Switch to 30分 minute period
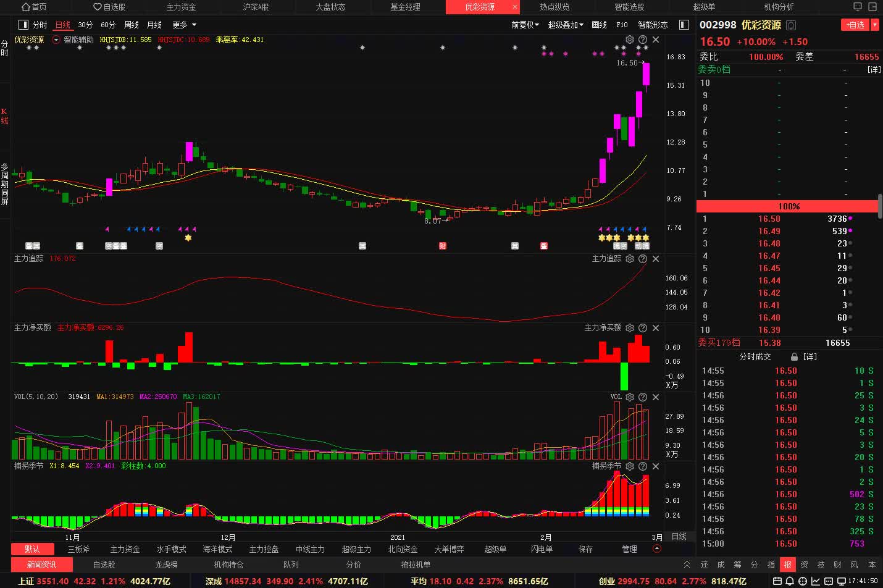 tap(85, 25)
